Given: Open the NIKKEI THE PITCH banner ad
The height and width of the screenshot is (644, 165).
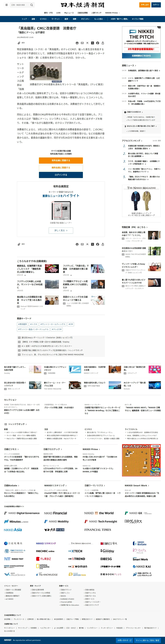Looking at the screenshot, I should click(141, 42).
